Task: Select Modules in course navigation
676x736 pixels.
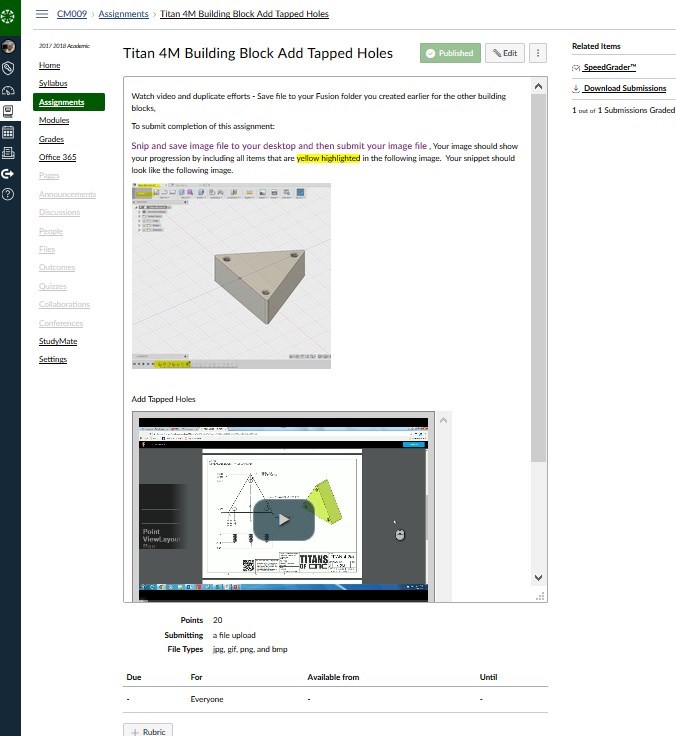Action: [x=54, y=120]
